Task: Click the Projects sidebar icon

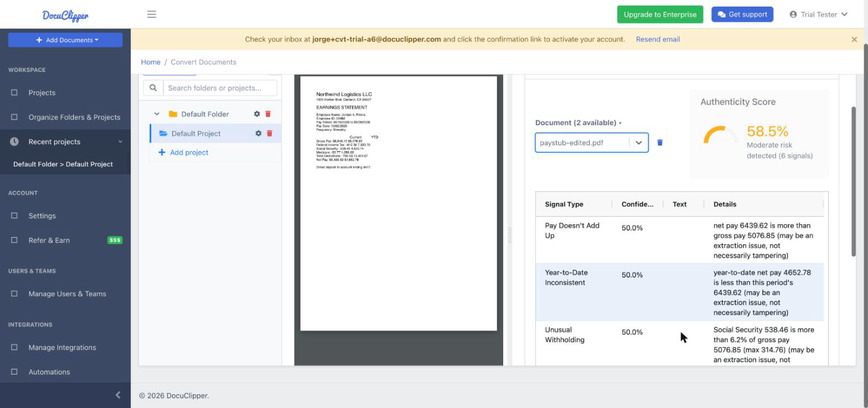Action: (14, 92)
